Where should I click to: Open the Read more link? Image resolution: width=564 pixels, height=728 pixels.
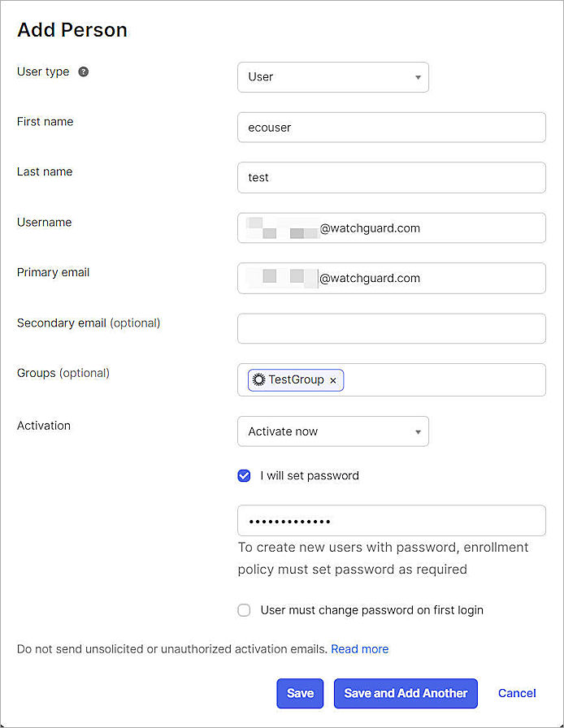point(359,648)
